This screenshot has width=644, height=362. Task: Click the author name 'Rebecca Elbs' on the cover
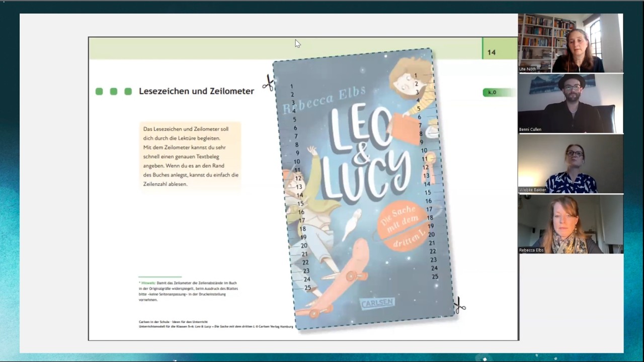pyautogui.click(x=325, y=100)
